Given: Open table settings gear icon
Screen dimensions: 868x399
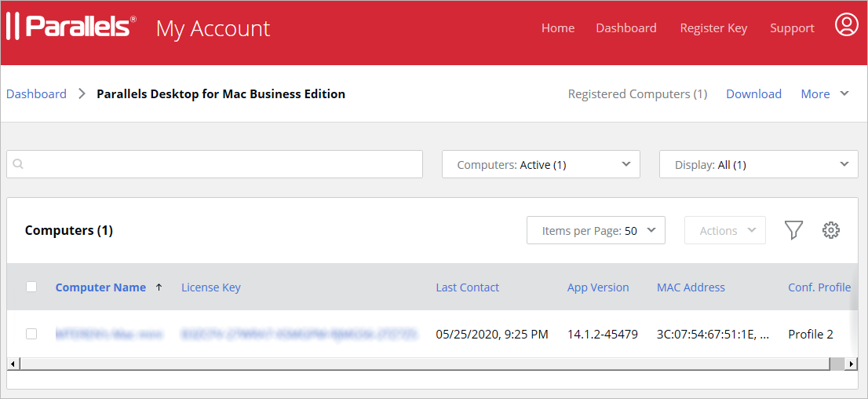Looking at the screenshot, I should pos(831,230).
